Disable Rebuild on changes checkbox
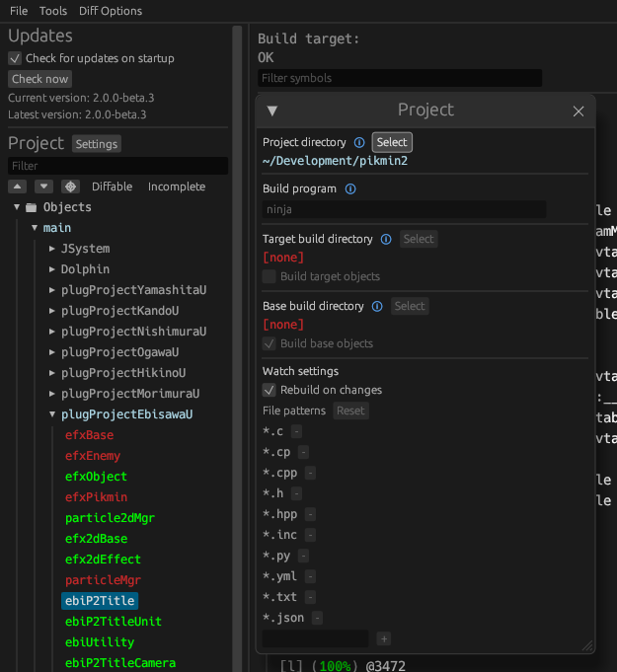 coord(270,390)
